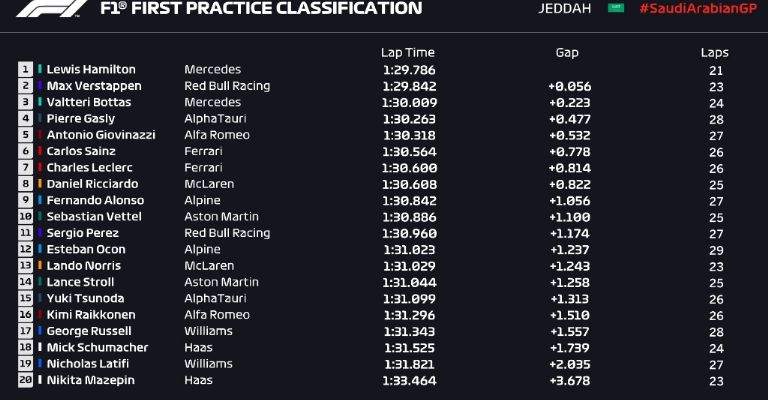Open the #SaudiArabianGP hashtag link

tap(702, 8)
